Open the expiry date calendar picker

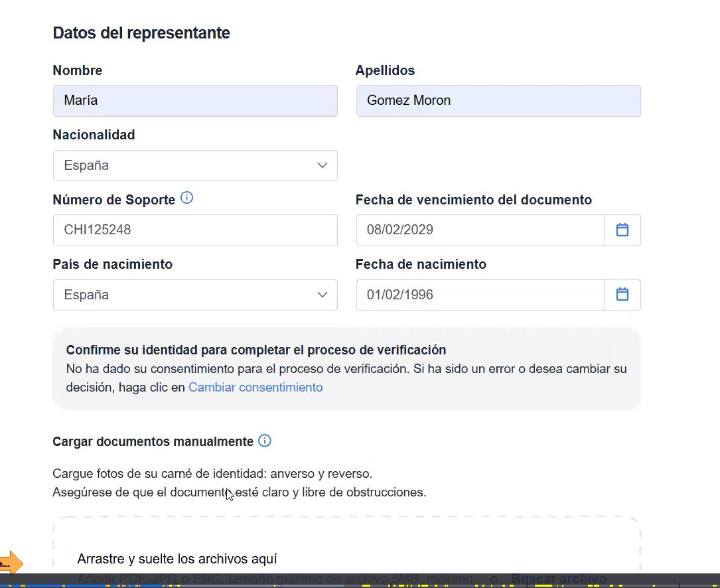click(x=622, y=230)
